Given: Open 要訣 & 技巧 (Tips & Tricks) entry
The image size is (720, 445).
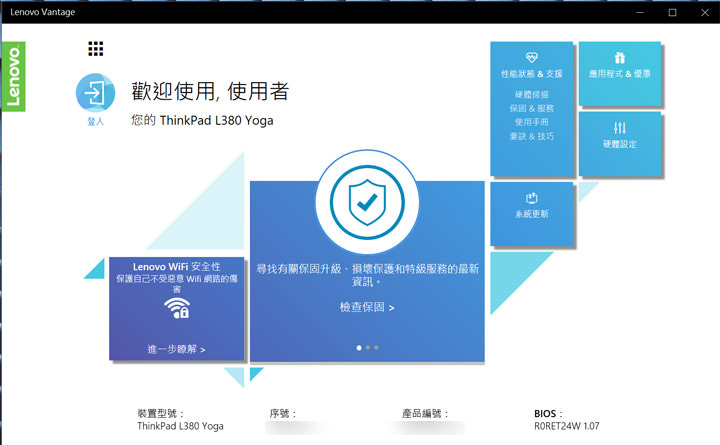Looking at the screenshot, I should coord(531,136).
